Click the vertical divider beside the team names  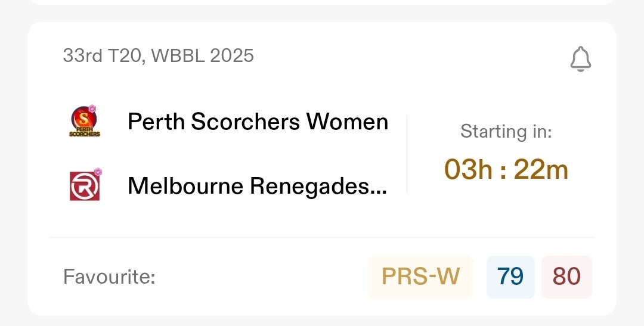click(x=407, y=154)
